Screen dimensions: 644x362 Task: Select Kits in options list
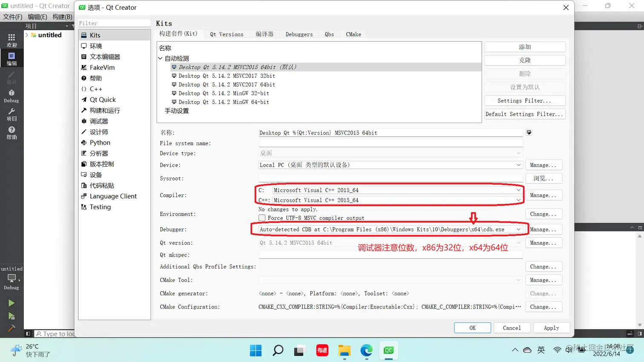[x=114, y=35]
